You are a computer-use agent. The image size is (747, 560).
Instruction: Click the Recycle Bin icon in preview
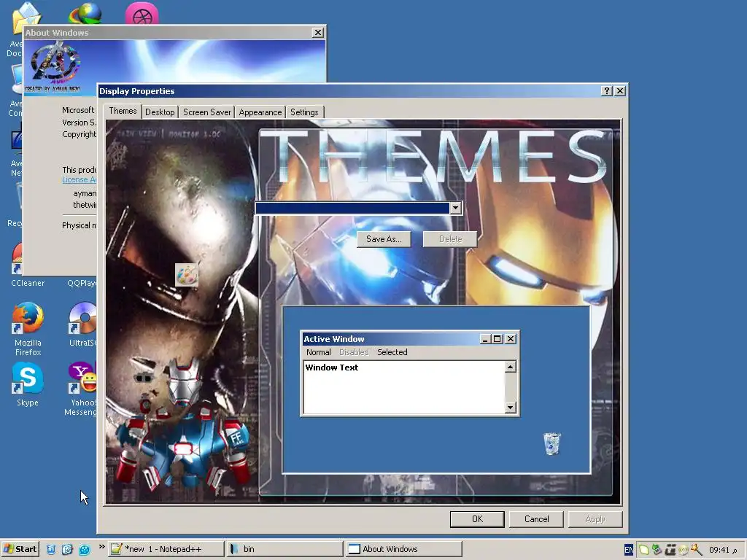click(551, 443)
